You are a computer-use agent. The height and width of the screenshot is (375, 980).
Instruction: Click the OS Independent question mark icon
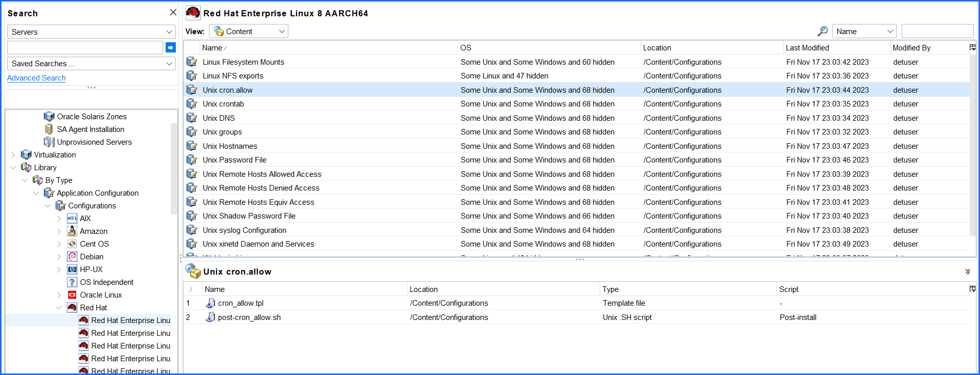click(x=72, y=282)
